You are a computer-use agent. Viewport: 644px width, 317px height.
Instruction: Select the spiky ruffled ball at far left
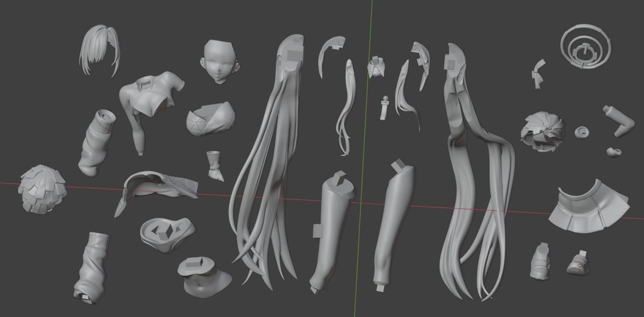coord(42,189)
